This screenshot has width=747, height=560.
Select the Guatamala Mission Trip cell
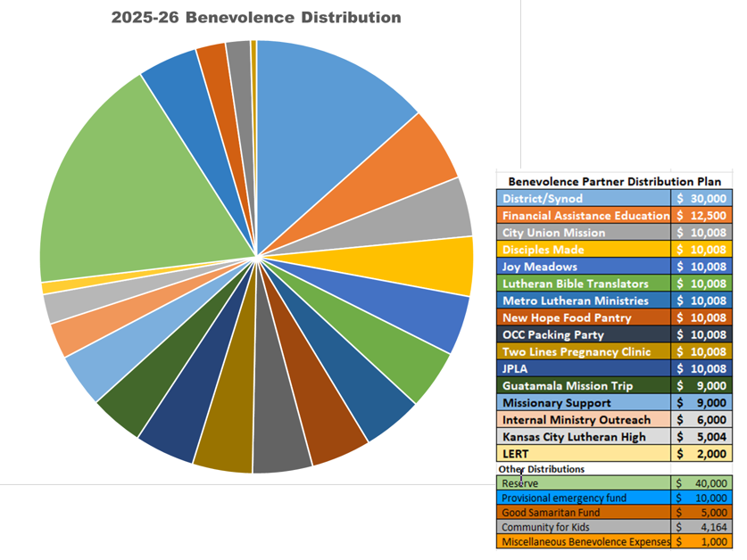pos(583,386)
